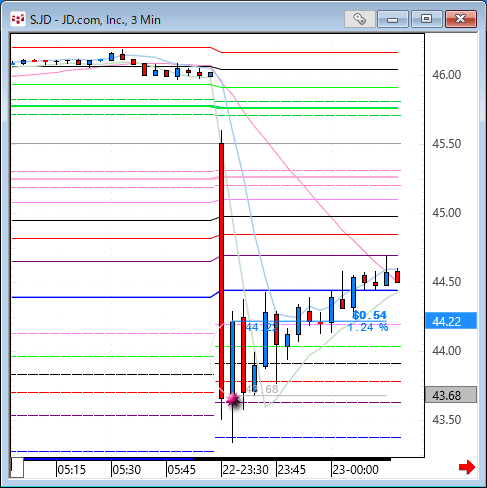
Task: Click the 44.50 price scale label
Action: pyautogui.click(x=447, y=282)
